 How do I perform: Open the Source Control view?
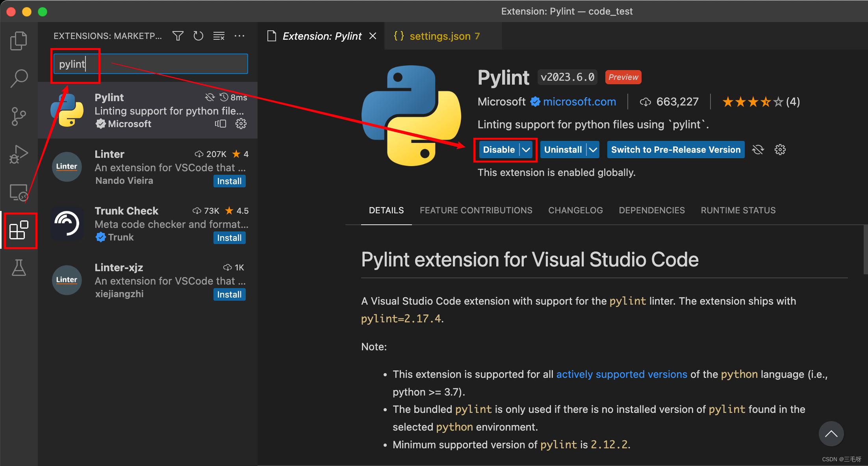coord(19,116)
